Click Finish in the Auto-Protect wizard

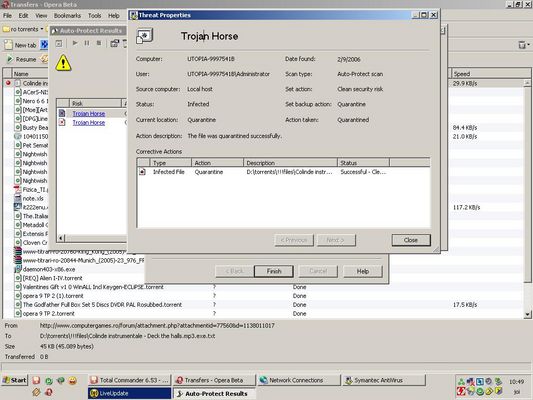[274, 271]
